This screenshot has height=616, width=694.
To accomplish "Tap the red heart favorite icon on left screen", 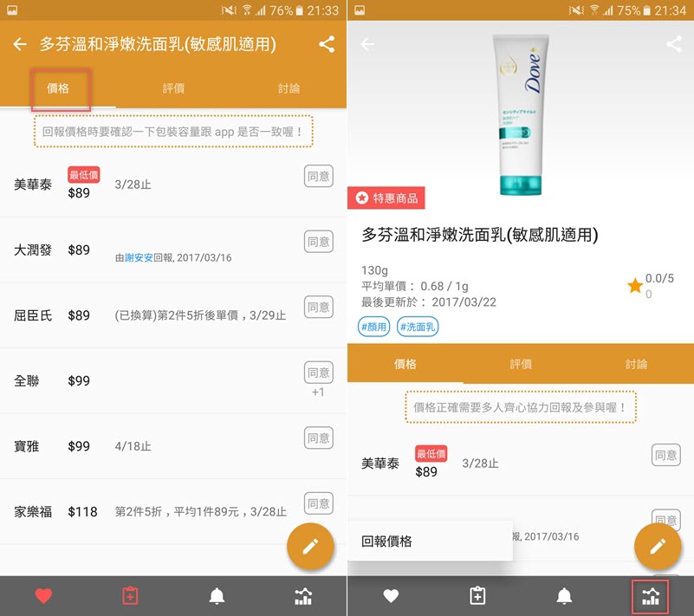I will click(x=43, y=596).
